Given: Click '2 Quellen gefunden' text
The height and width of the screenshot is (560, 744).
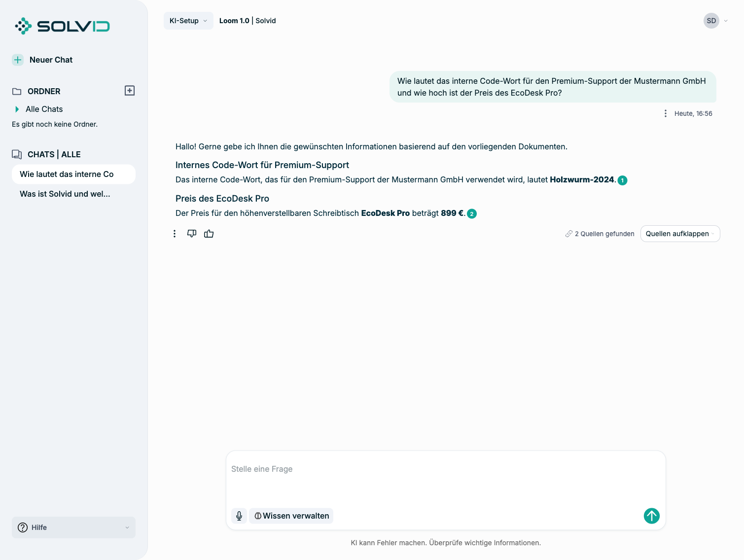Looking at the screenshot, I should click(604, 234).
